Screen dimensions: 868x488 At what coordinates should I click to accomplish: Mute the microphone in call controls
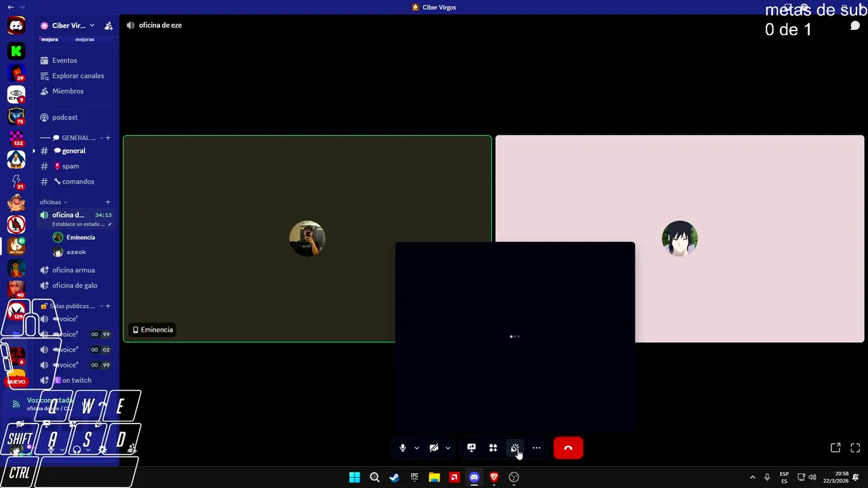(x=403, y=448)
